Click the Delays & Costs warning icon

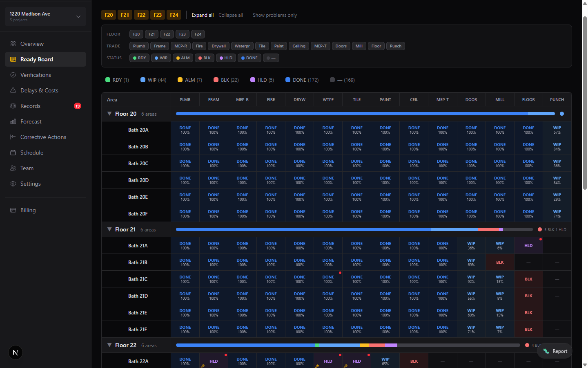click(13, 90)
